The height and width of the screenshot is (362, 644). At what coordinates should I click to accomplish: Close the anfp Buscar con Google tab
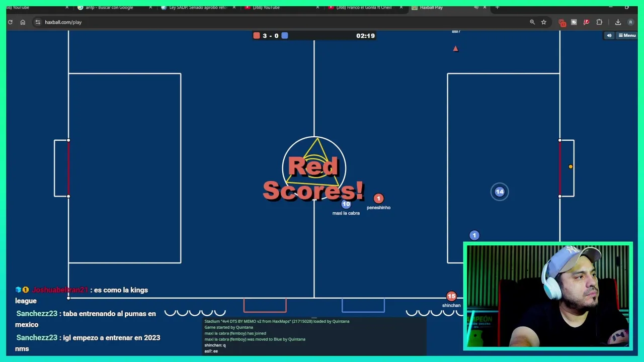tap(150, 8)
